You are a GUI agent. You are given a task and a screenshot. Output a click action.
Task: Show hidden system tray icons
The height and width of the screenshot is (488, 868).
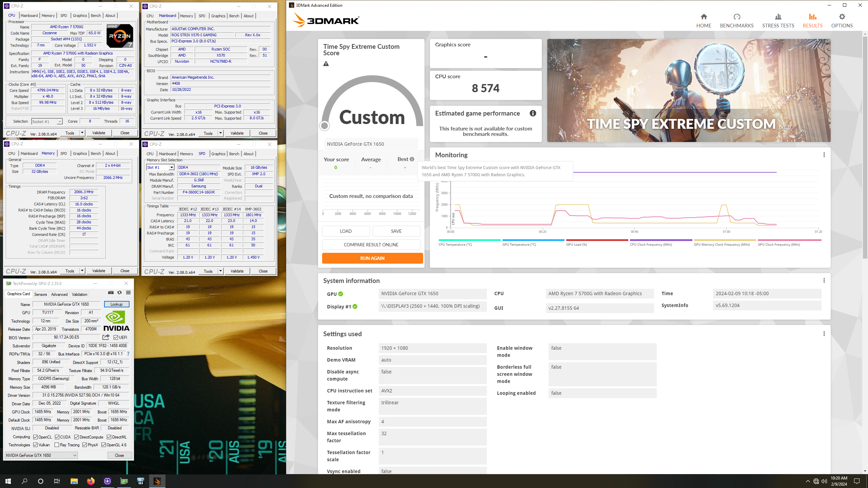coord(808,481)
